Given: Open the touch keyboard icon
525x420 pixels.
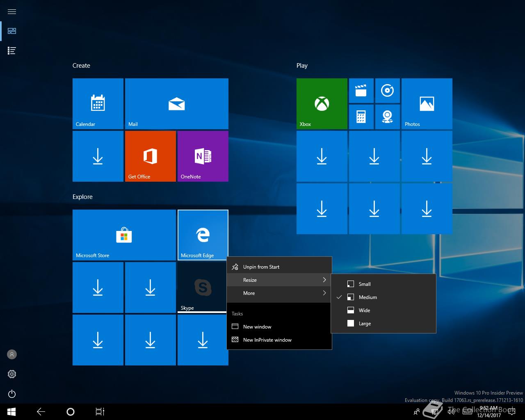Looking at the screenshot, I should [x=467, y=412].
